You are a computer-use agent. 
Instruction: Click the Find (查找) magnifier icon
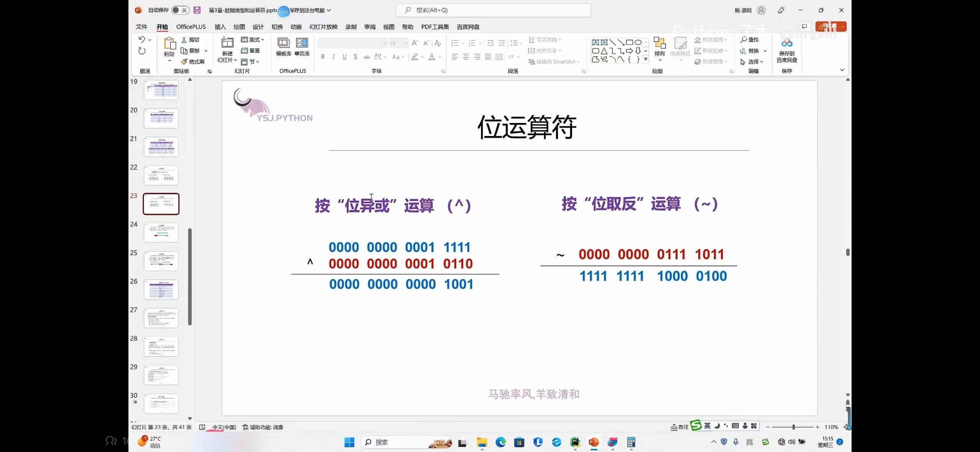pos(743,39)
